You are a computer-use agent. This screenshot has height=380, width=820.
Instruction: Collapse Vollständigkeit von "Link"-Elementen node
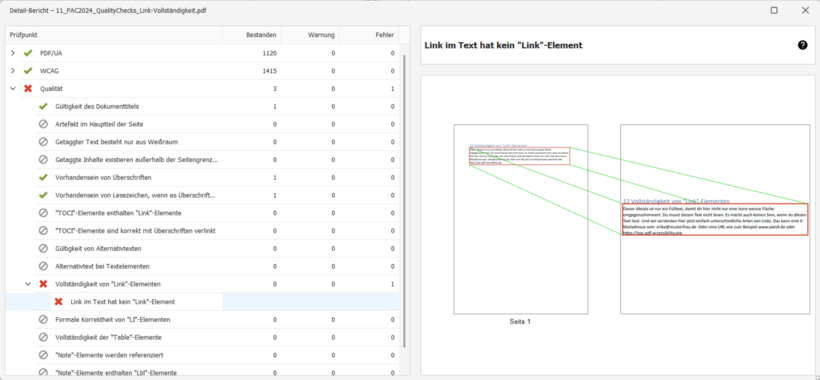point(28,284)
